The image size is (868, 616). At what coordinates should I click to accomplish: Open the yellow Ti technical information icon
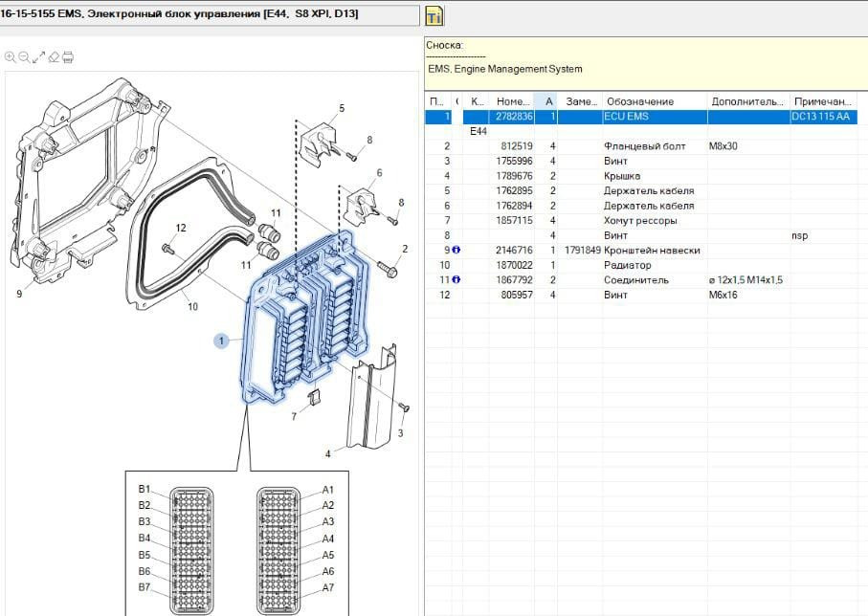434,17
